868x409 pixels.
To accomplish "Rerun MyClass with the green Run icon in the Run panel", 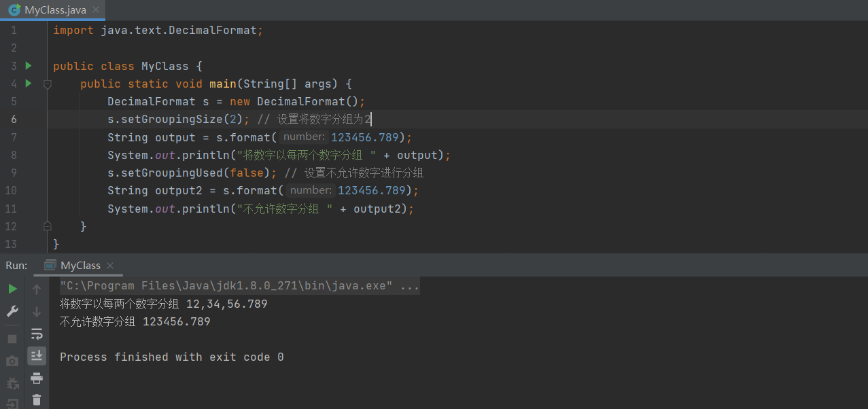I will coord(12,289).
